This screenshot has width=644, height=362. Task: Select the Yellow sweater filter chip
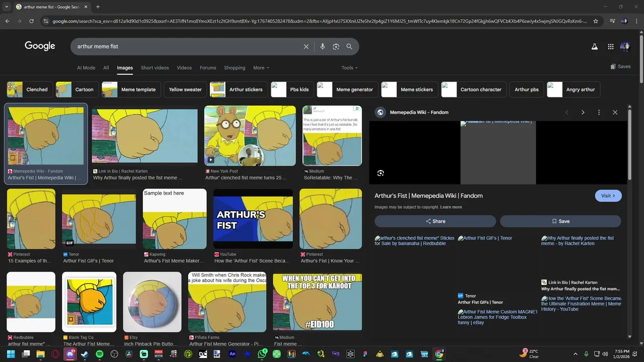pos(185,89)
